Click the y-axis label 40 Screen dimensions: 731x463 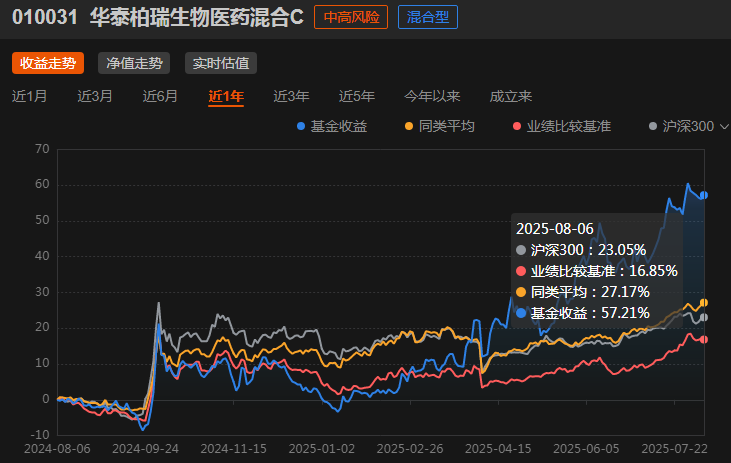(x=42, y=256)
